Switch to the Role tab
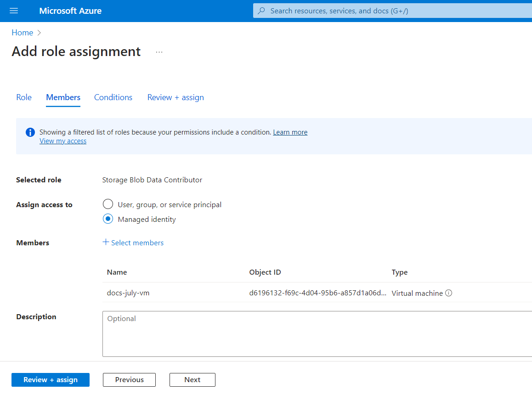 click(x=24, y=97)
